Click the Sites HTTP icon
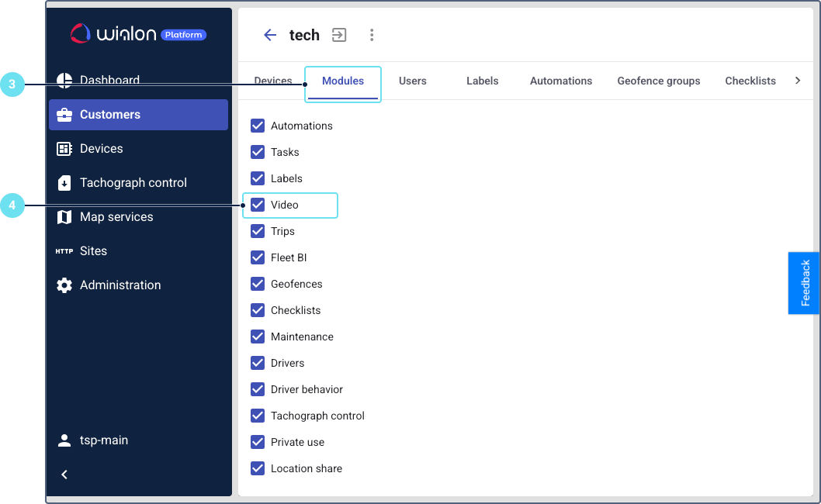The width and height of the screenshot is (821, 504). (64, 251)
